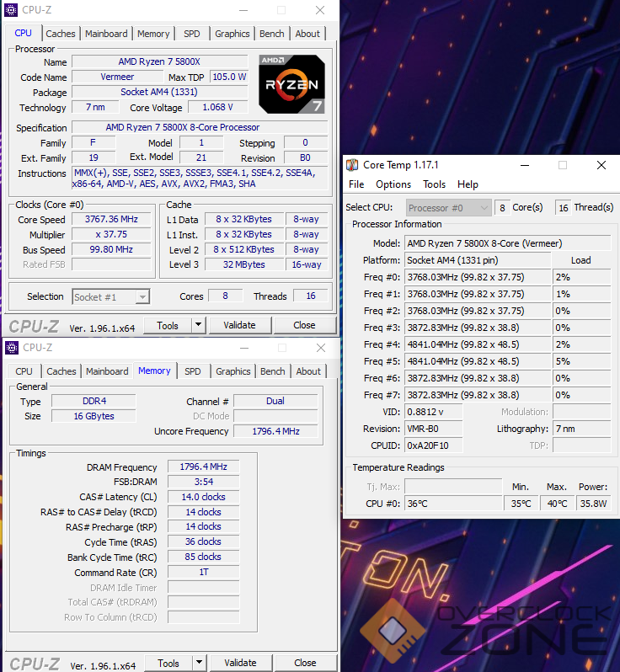Open Help menu in Core Temp
The height and width of the screenshot is (672, 620).
(x=468, y=184)
